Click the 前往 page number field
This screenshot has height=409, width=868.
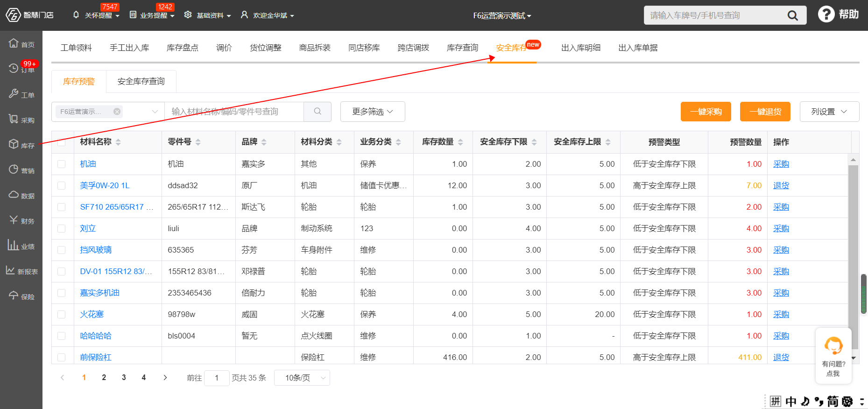217,378
